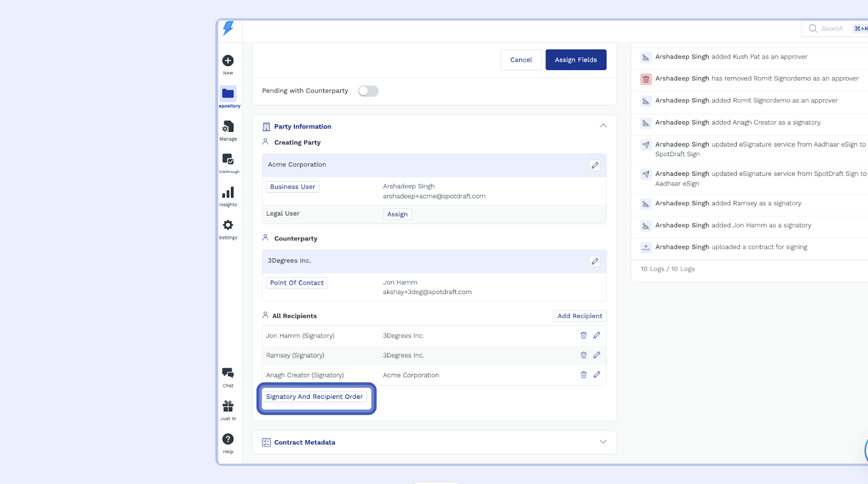Click the Assign Fields button
The width and height of the screenshot is (868, 484).
(x=576, y=60)
